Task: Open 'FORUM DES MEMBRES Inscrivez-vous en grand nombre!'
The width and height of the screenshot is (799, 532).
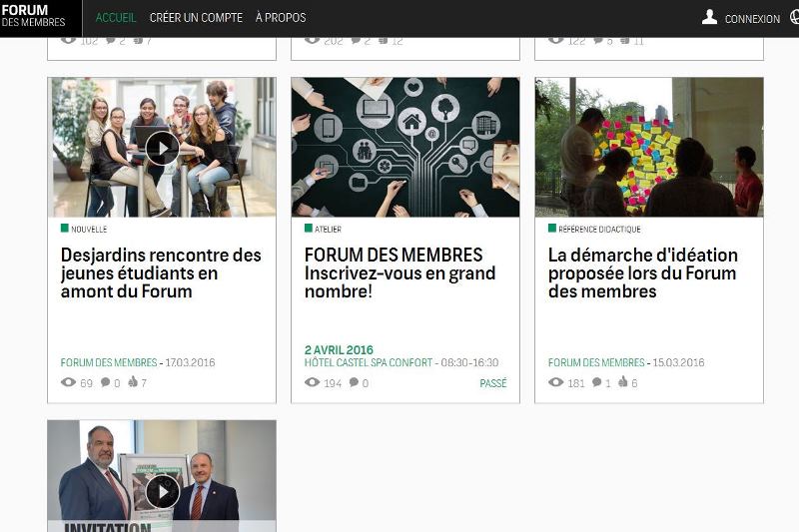Action: [x=399, y=273]
